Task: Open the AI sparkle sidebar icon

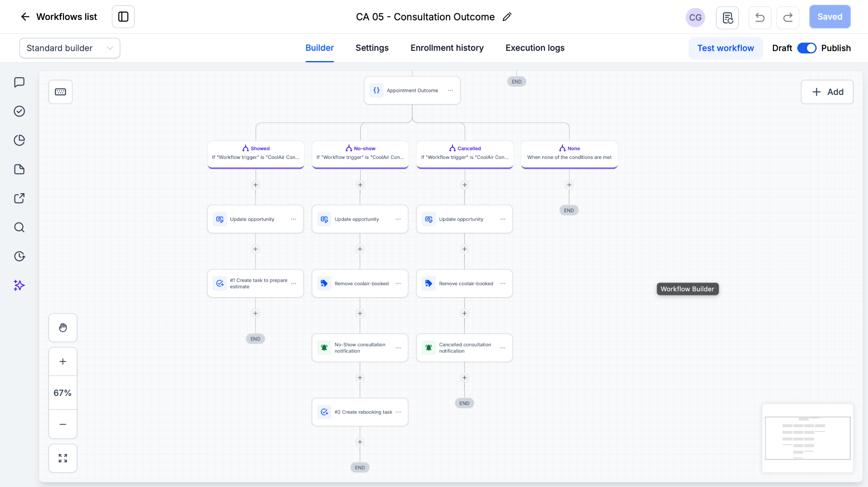Action: (x=19, y=285)
